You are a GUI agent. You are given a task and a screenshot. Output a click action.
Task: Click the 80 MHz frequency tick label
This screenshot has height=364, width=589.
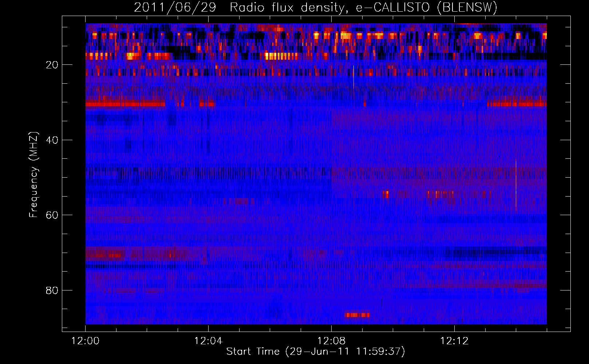52,290
